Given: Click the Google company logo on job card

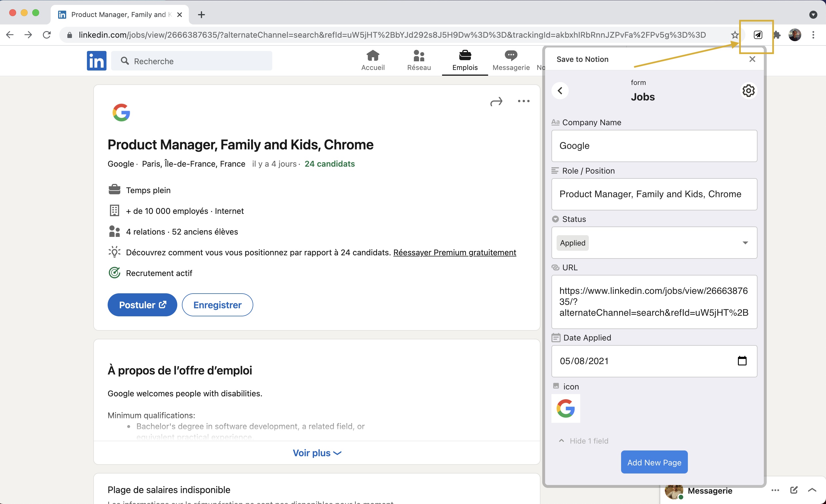Looking at the screenshot, I should click(121, 112).
